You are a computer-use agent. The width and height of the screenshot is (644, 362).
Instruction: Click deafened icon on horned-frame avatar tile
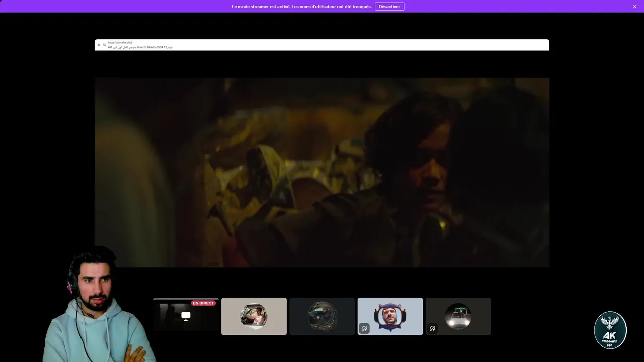[x=364, y=328]
